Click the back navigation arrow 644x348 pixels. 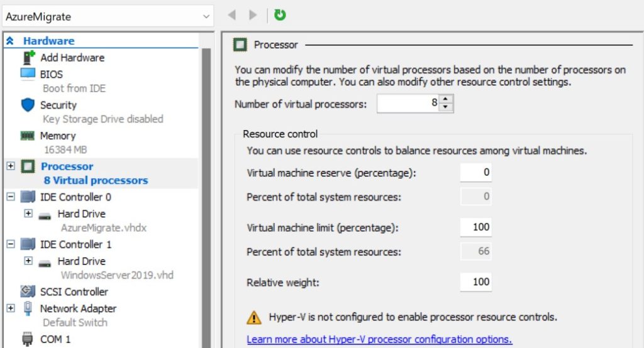coord(232,15)
